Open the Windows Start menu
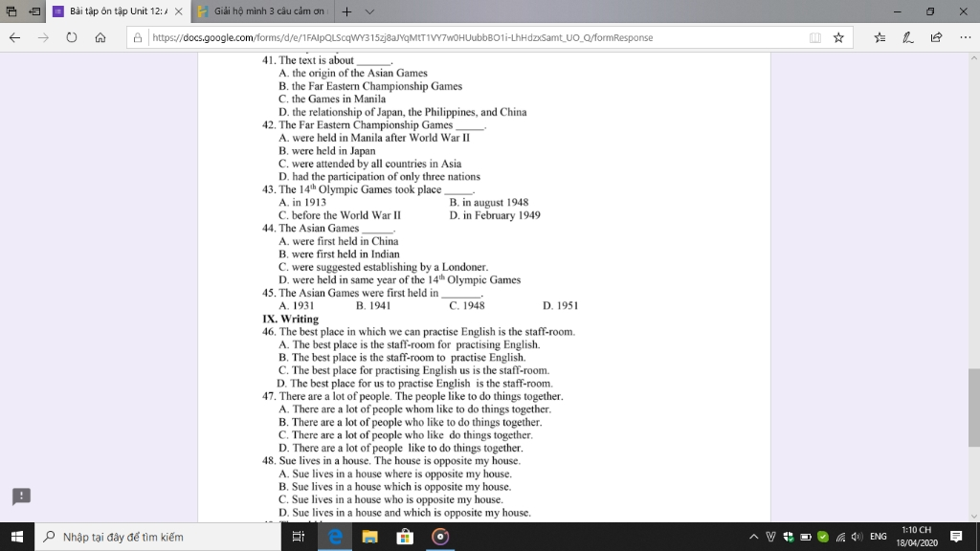The width and height of the screenshot is (980, 551). [x=17, y=537]
